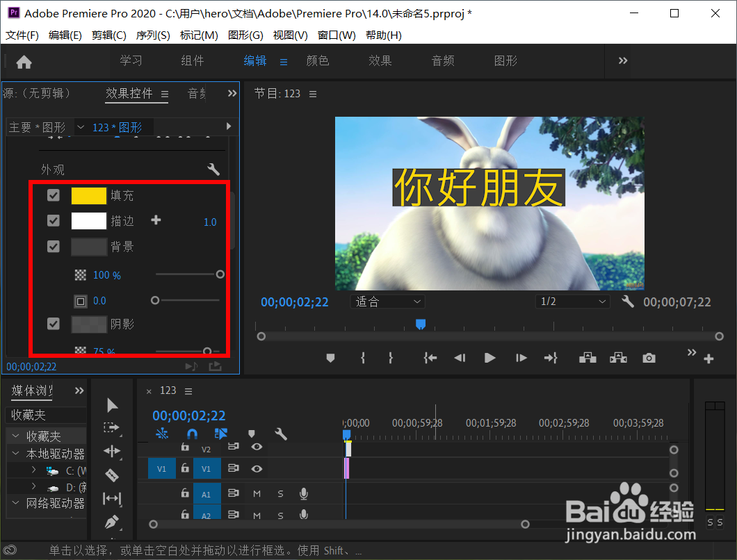The width and height of the screenshot is (737, 560).
Task: Mark In point in program monitor
Action: coord(362,358)
